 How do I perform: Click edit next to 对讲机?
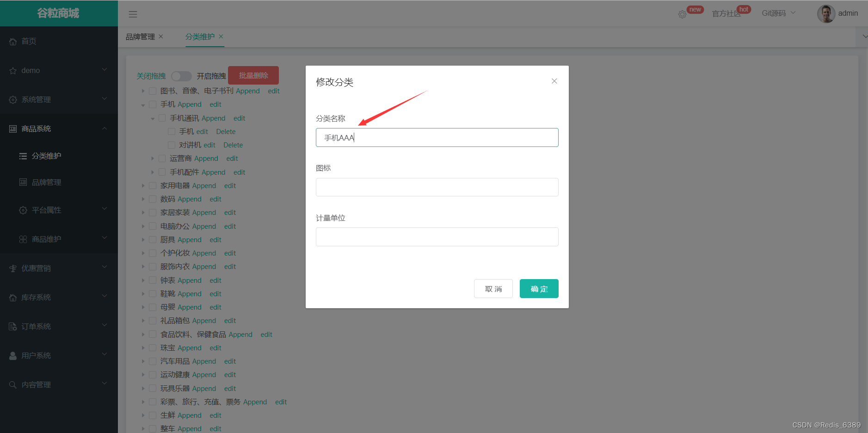(209, 145)
